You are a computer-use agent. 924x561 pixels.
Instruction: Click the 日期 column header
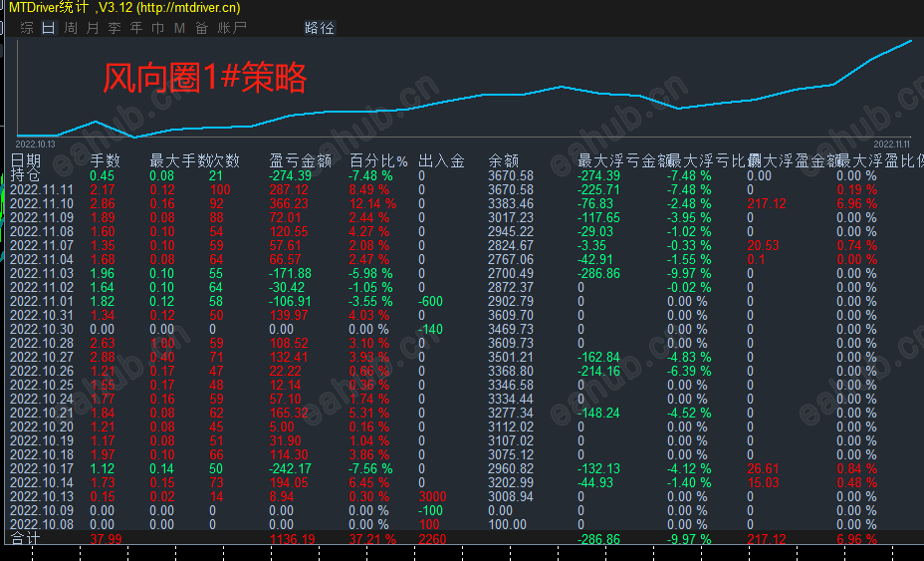point(25,160)
